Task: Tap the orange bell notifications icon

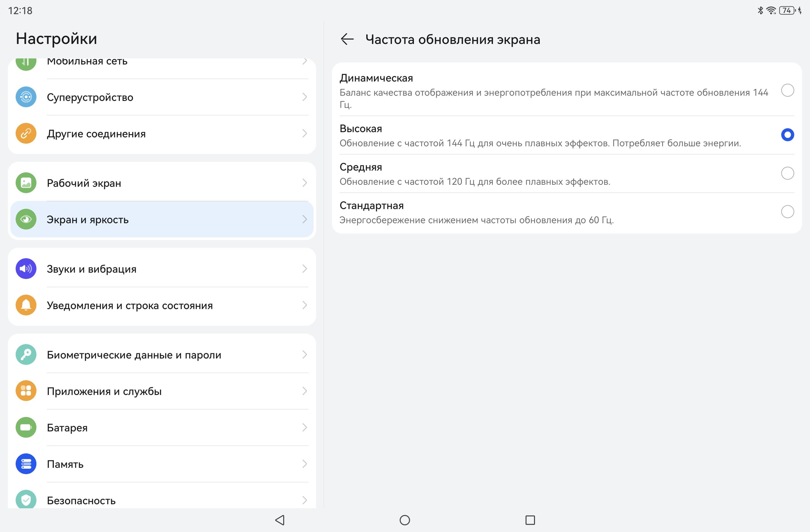Action: pyautogui.click(x=26, y=305)
